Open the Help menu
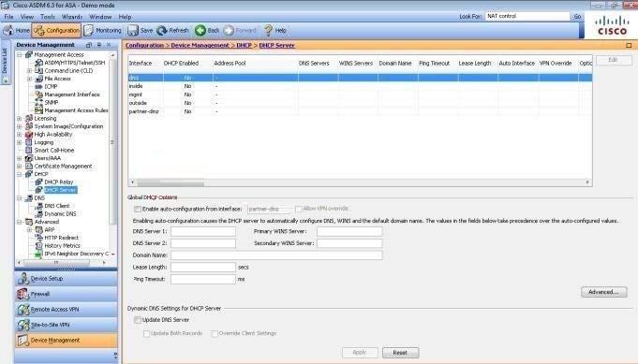Image resolution: width=638 pixels, height=364 pixels. coord(125,17)
